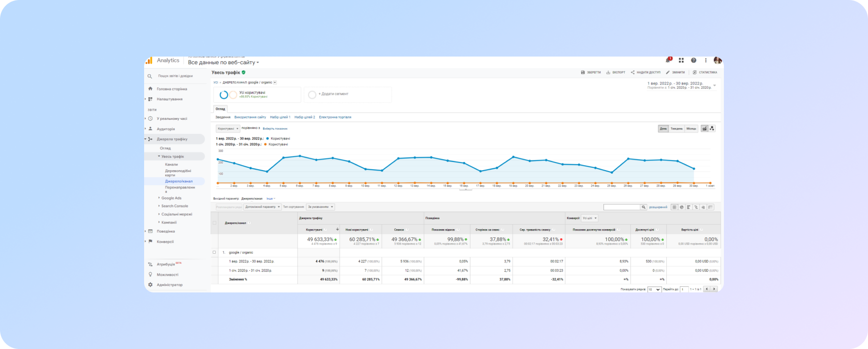Image resolution: width=868 pixels, height=349 pixels.
Task: Open the Google apps grid icon
Action: (x=681, y=60)
